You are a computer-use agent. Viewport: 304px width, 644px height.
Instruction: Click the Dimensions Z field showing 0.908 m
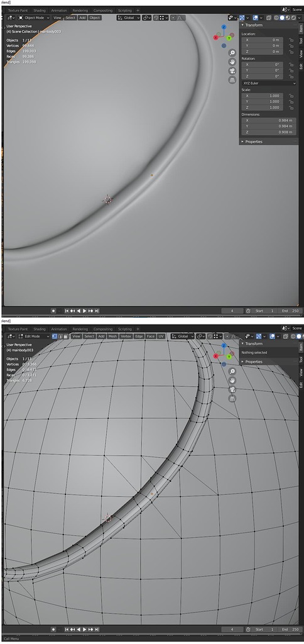(x=269, y=132)
